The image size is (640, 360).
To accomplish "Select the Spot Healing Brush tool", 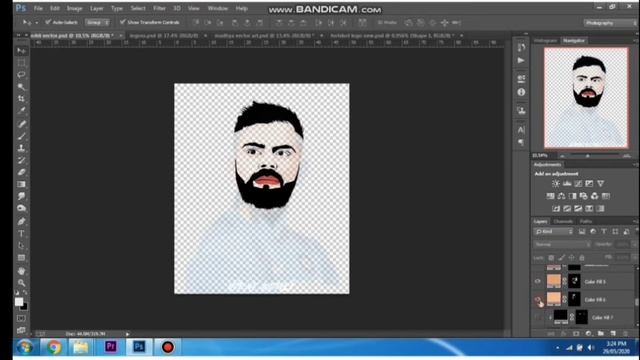I will (21, 124).
